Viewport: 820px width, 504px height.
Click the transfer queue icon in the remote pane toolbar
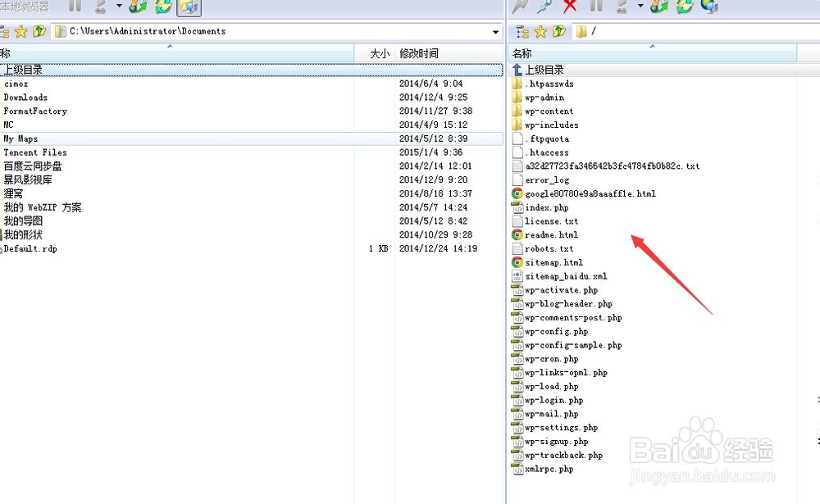coord(622,7)
